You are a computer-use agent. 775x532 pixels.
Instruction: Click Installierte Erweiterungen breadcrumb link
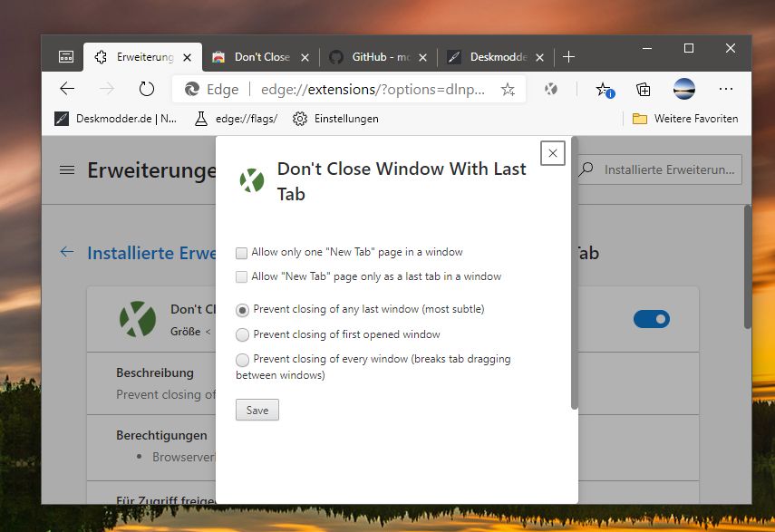[151, 253]
